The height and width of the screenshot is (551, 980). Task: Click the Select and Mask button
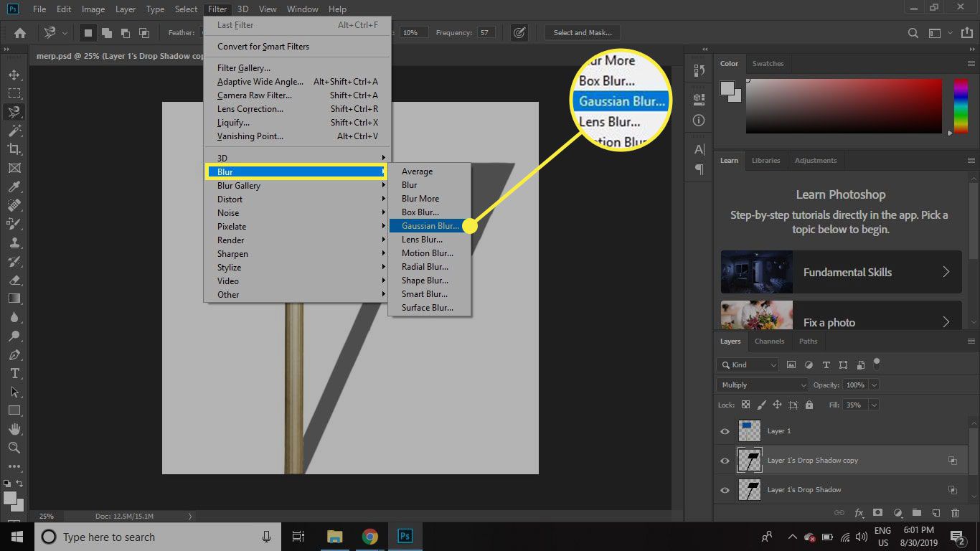coord(583,33)
